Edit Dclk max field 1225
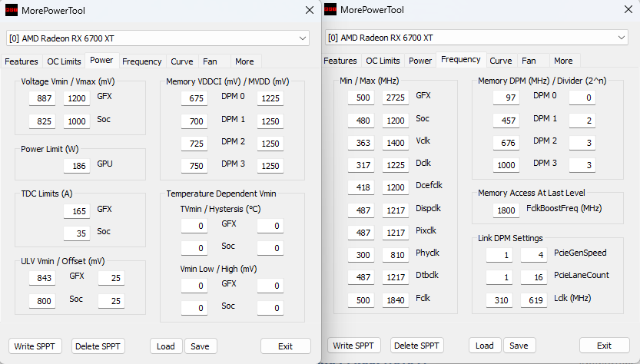This screenshot has width=640, height=364. pyautogui.click(x=396, y=165)
